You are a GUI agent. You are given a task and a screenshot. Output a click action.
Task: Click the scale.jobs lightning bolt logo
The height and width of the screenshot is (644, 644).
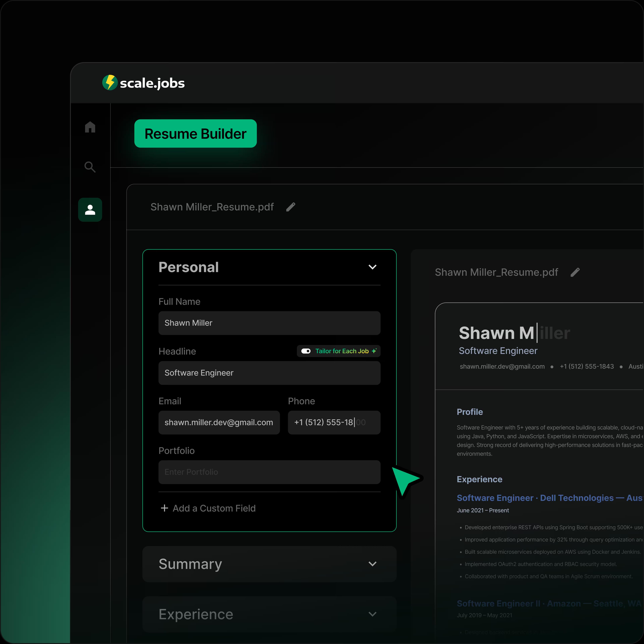point(110,83)
